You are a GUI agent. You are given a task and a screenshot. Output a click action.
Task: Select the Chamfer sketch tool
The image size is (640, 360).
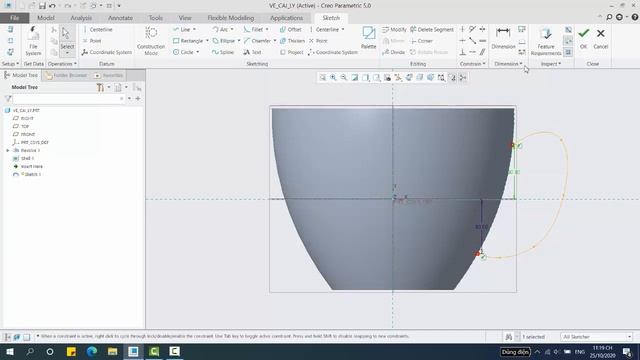pyautogui.click(x=257, y=41)
